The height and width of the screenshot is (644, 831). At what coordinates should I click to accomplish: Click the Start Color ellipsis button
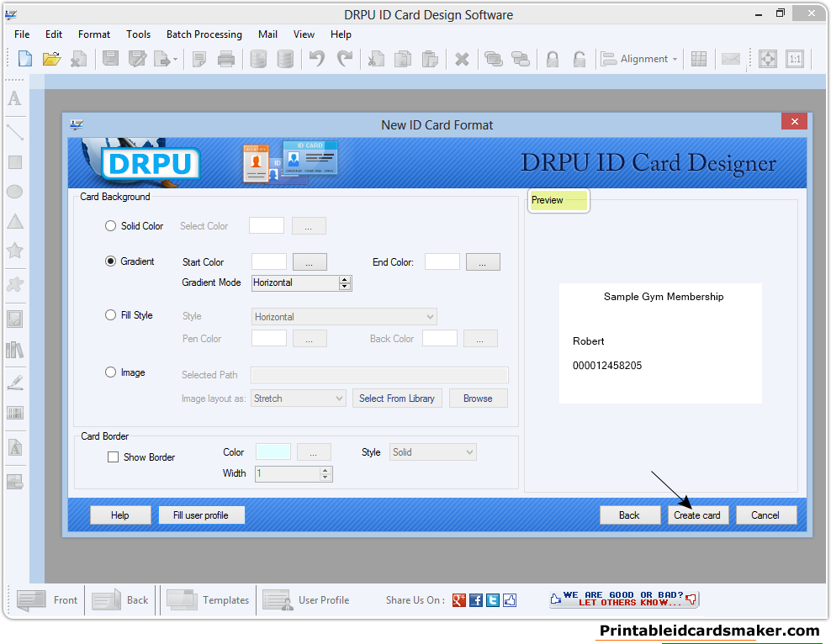click(310, 262)
